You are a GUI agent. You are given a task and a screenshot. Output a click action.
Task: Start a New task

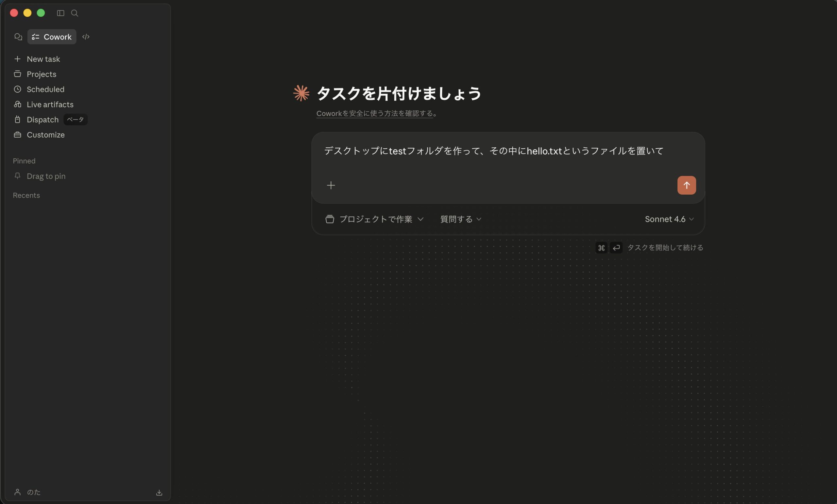point(43,59)
